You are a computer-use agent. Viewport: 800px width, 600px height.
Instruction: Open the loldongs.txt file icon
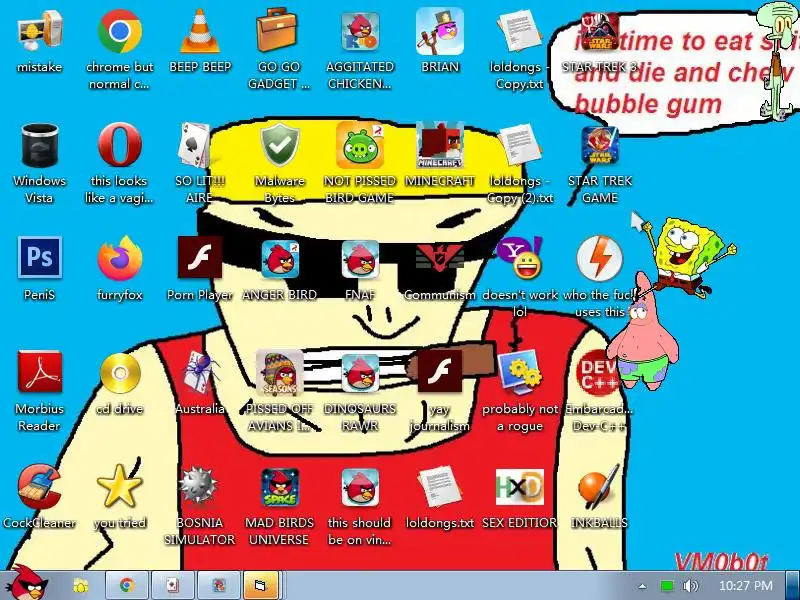click(x=439, y=487)
